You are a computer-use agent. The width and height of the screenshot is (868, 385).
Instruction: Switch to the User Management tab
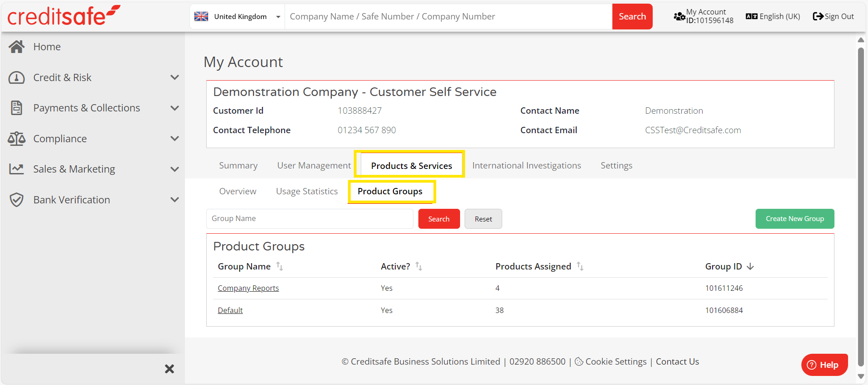314,165
